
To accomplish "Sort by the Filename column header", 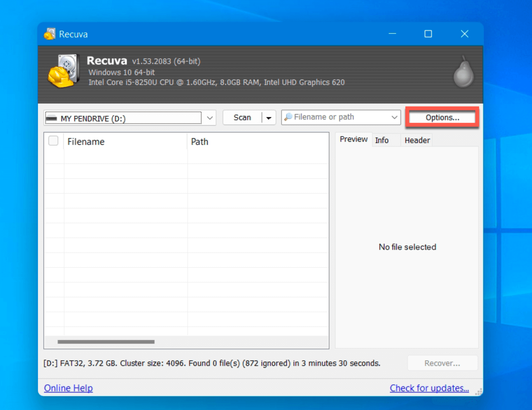I will (x=125, y=142).
